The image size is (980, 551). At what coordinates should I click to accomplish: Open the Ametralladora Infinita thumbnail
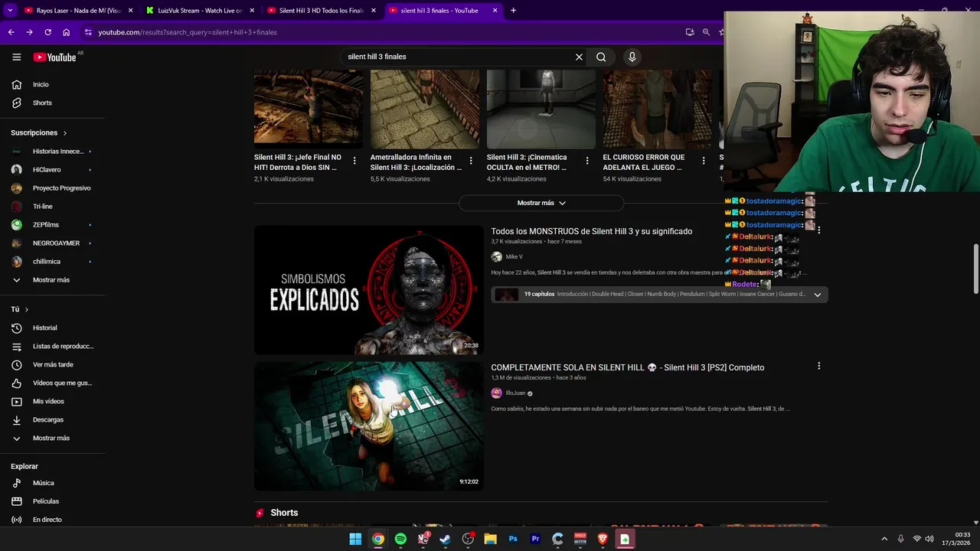pos(425,109)
